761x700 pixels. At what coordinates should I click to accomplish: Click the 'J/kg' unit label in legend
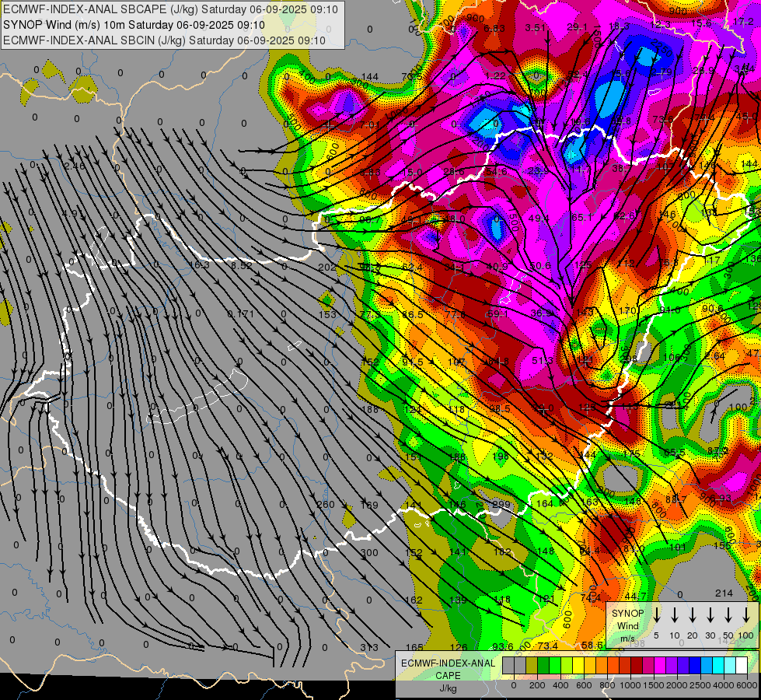[x=448, y=688]
